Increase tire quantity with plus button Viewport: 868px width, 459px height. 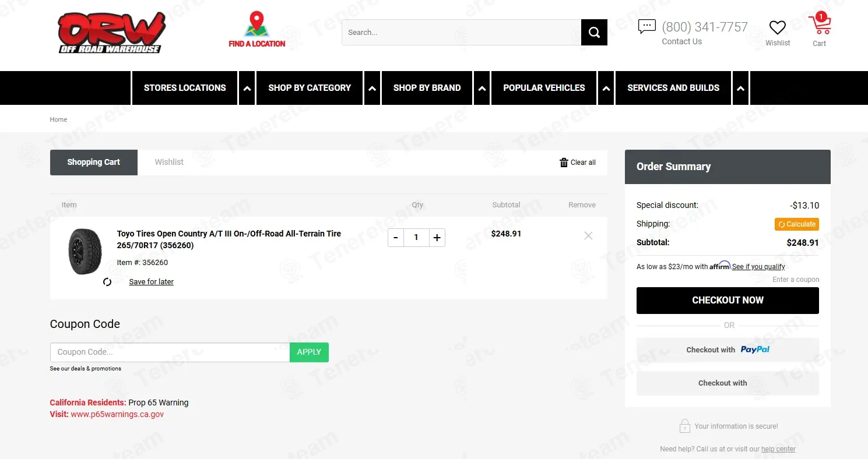tap(437, 238)
